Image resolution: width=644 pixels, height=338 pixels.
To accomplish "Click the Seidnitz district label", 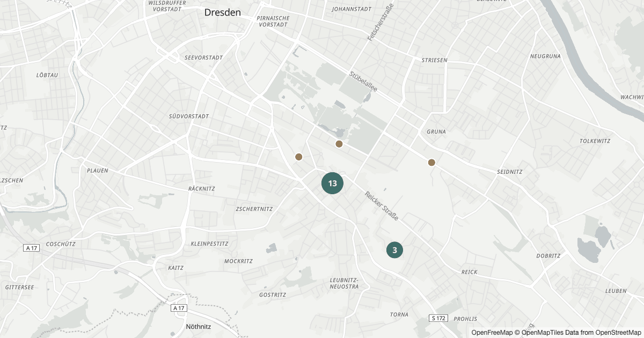I will [x=510, y=172].
